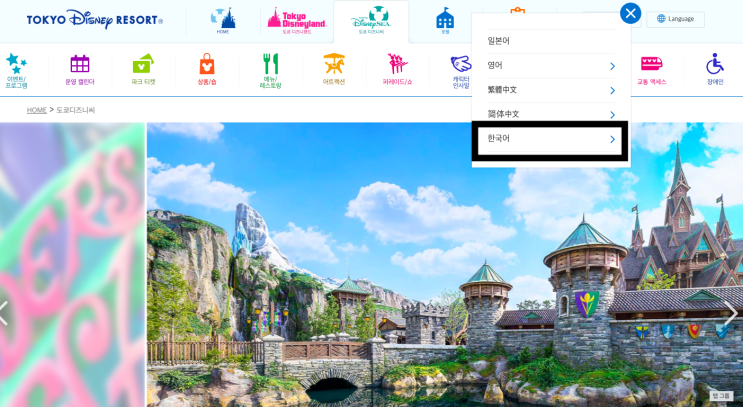Open the monorail 교통 액세스 icon

pos(652,70)
